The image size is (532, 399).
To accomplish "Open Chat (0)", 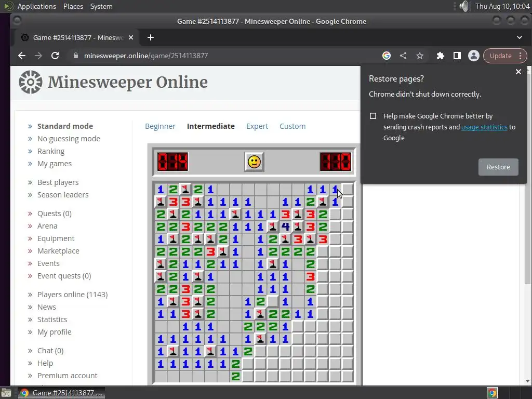I will tap(50, 351).
